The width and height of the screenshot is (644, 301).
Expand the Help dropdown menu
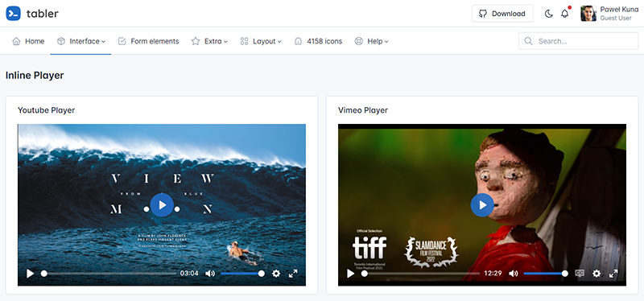pos(371,41)
